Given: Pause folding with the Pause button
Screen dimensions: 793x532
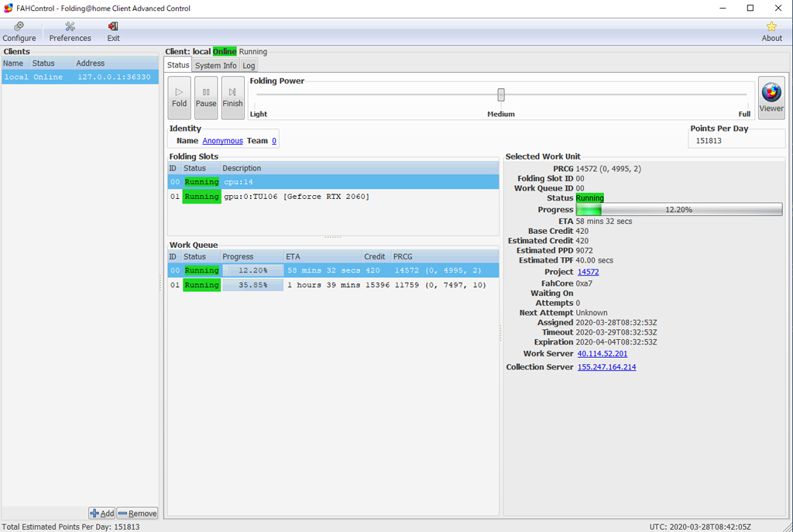Looking at the screenshot, I should coord(206,98).
